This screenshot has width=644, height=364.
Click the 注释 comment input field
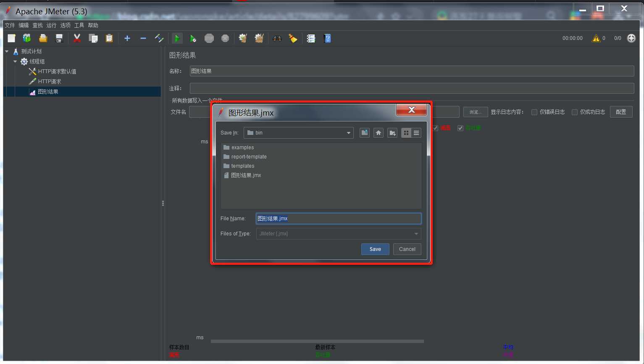412,88
